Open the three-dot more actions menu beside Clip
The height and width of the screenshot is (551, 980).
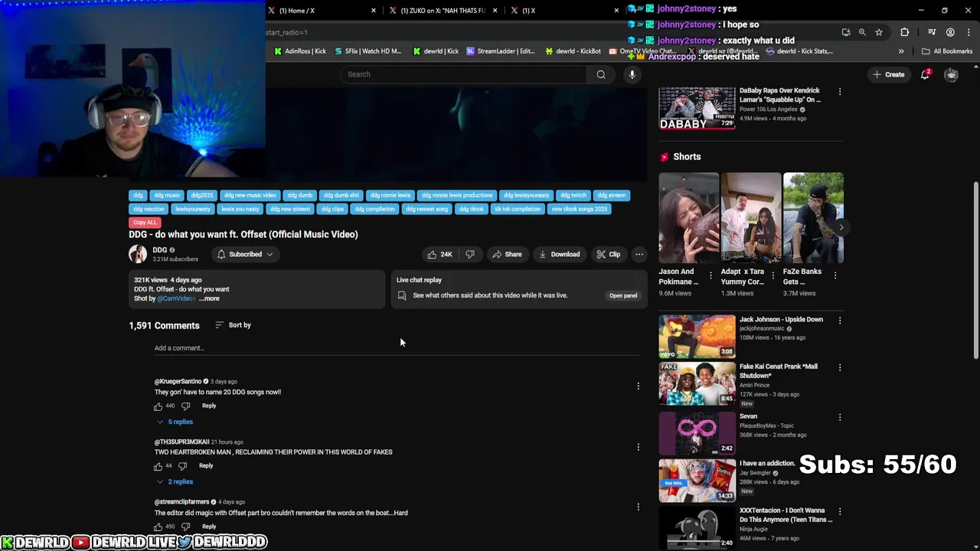pos(639,254)
